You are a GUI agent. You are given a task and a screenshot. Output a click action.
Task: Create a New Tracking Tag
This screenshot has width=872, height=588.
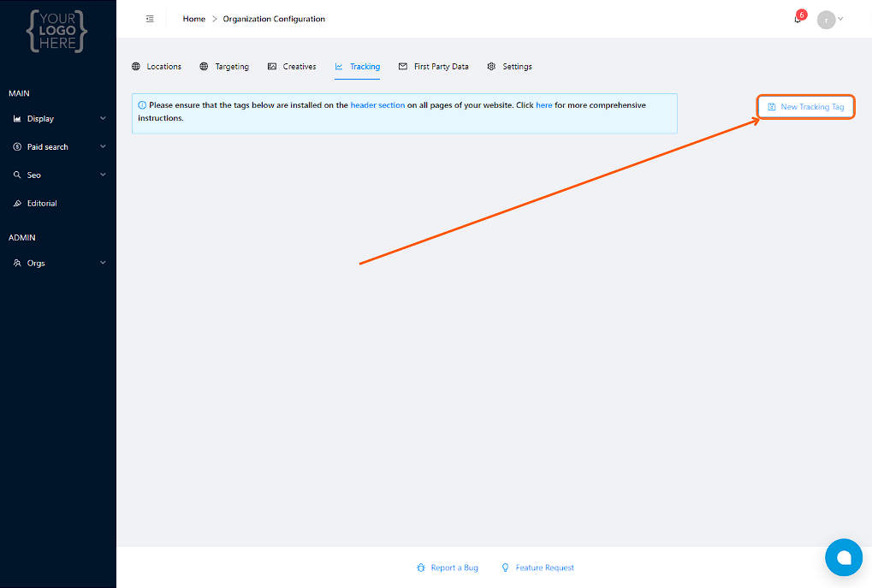(x=806, y=107)
